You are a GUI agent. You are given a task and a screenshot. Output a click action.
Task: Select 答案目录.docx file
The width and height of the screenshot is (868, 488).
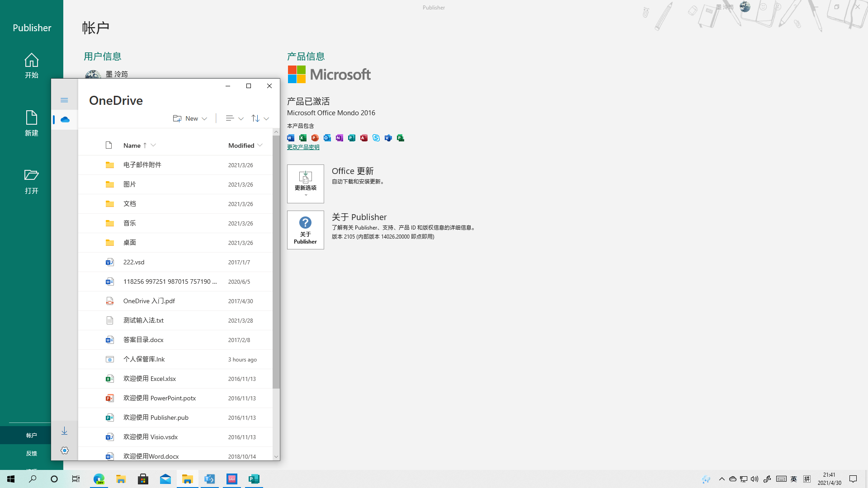tap(175, 340)
